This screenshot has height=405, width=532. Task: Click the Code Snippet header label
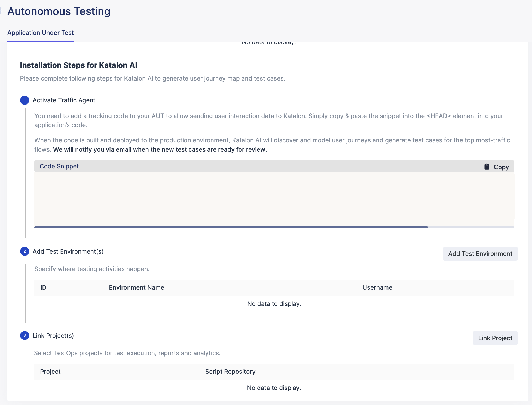(59, 166)
